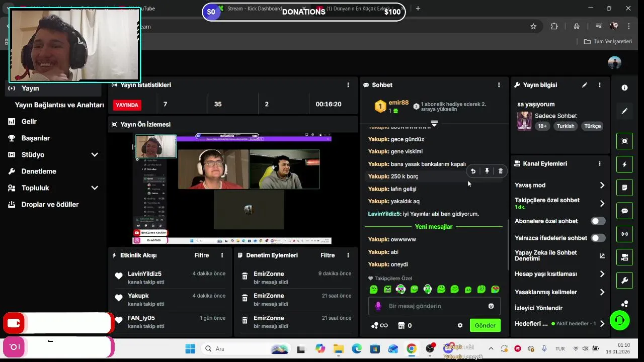644x362 pixels.
Task: Click the pencil icon in the right sidebar
Action: (x=624, y=111)
